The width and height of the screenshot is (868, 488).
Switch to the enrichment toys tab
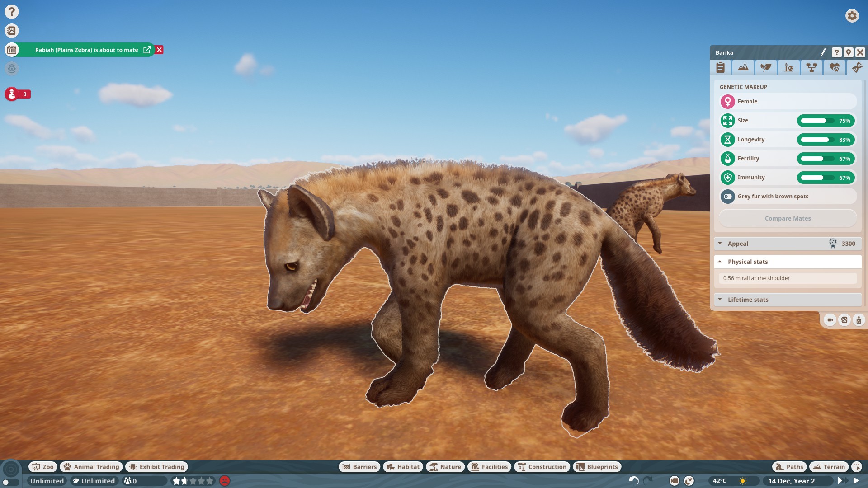click(x=789, y=67)
